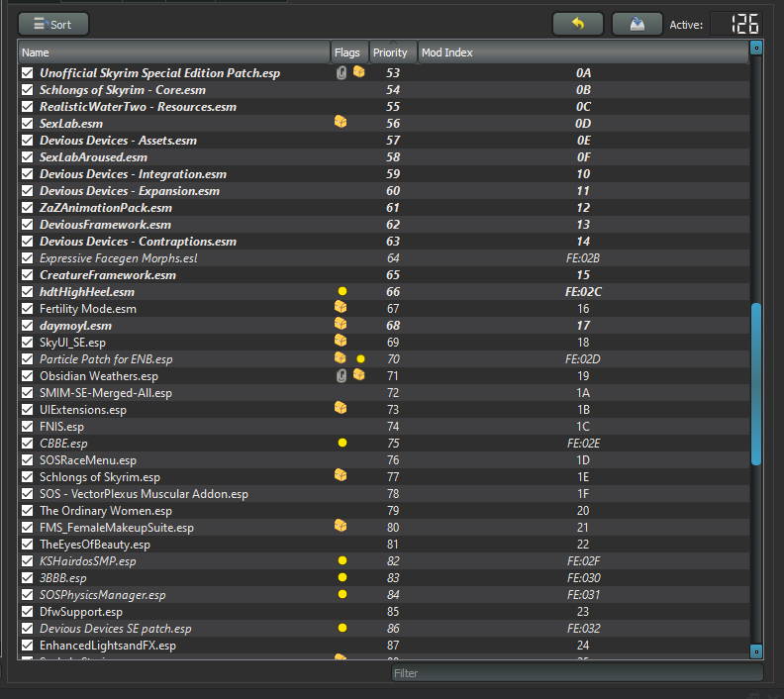Select SMIM-SE-Merged-All.esp plugin name
Viewport: 784px width, 699px height.
pyautogui.click(x=106, y=393)
